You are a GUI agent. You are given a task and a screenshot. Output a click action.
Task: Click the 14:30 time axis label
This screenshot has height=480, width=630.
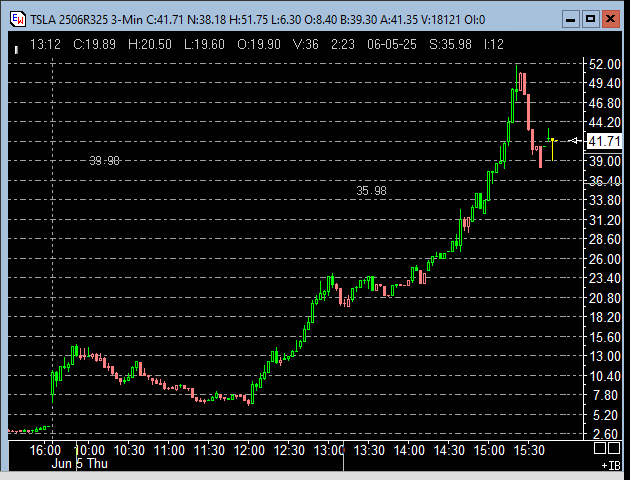tap(449, 450)
